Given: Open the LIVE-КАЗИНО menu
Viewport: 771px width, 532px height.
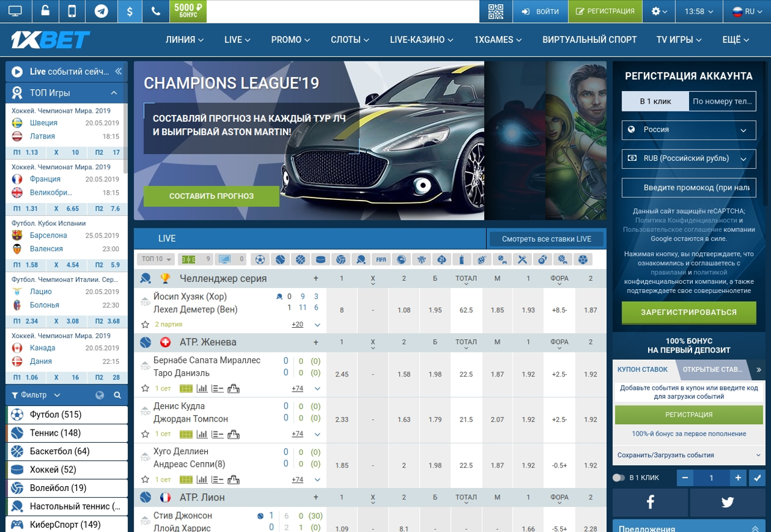Looking at the screenshot, I should [422, 40].
